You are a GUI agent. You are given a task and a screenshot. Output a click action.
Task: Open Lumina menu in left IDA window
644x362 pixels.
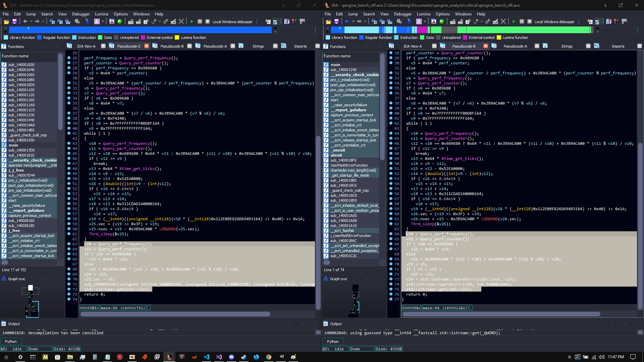coord(101,14)
